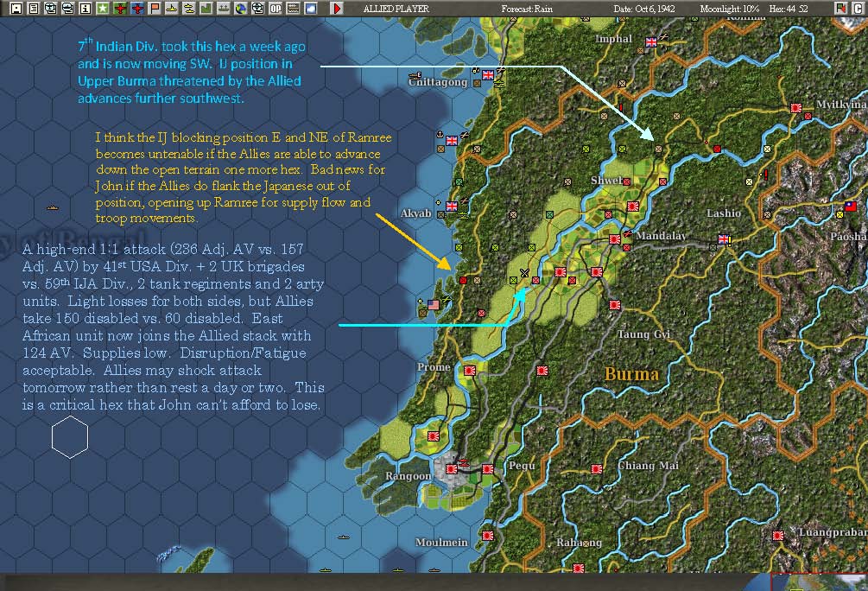The height and width of the screenshot is (591, 868).
Task: Select the Chinese flag base near Paoshan
Action: [850, 207]
